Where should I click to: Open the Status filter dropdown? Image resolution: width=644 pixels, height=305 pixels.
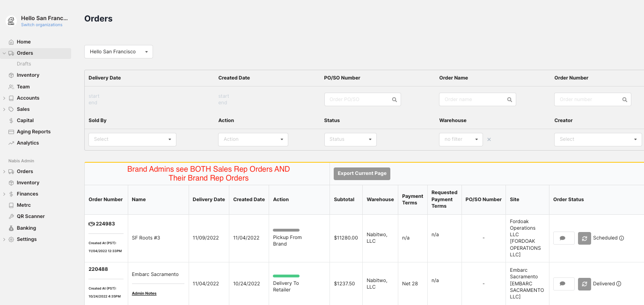click(x=350, y=139)
